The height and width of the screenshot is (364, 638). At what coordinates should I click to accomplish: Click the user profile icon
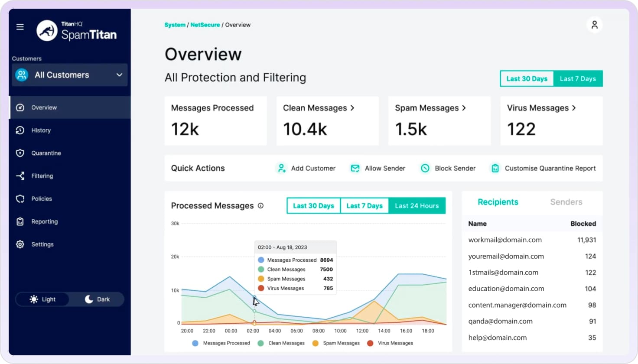pyautogui.click(x=594, y=25)
